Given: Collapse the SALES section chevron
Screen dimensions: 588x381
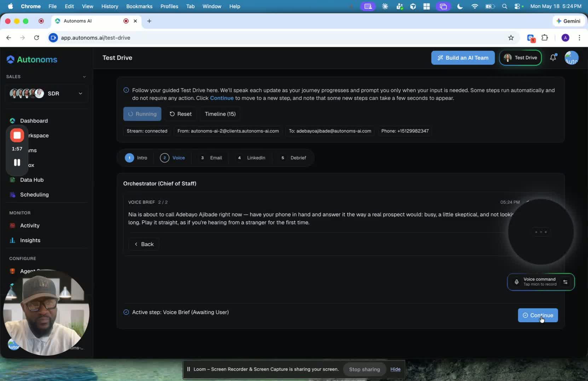Looking at the screenshot, I should tap(84, 77).
